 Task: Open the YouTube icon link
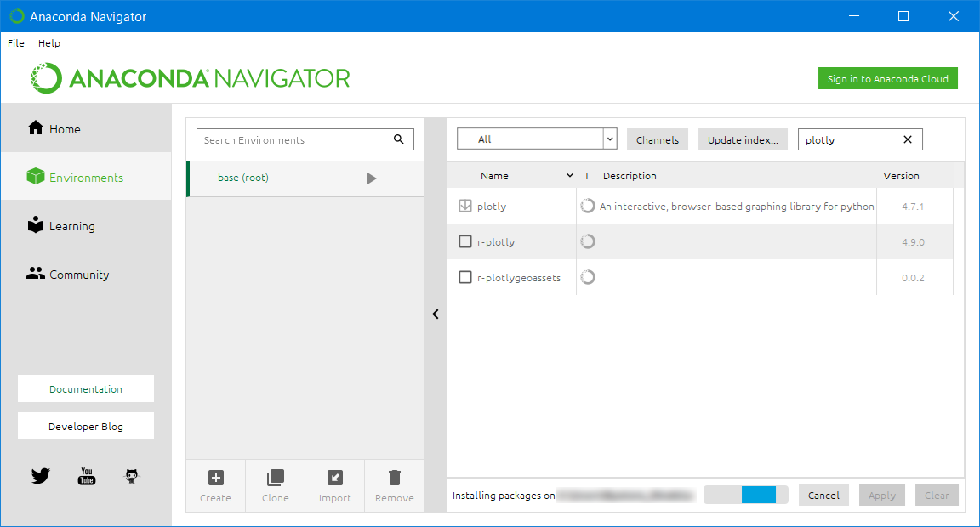(x=86, y=476)
